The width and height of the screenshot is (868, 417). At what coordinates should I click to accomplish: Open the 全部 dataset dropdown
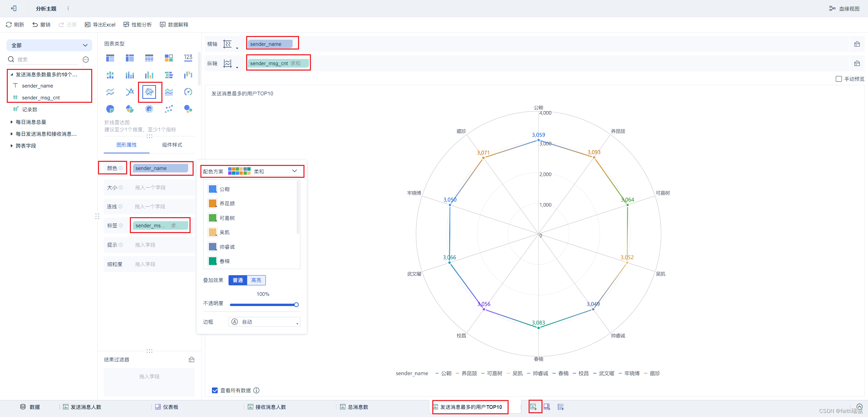[50, 45]
